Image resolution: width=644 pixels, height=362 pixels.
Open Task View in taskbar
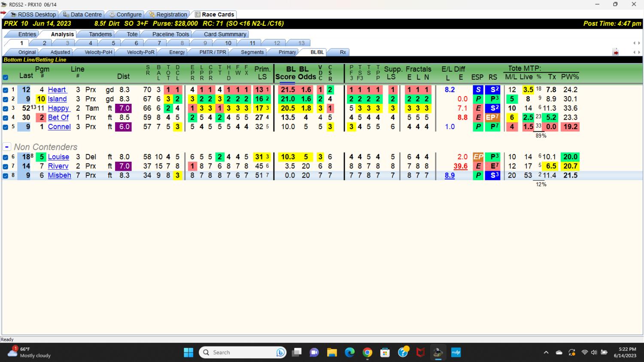click(297, 353)
